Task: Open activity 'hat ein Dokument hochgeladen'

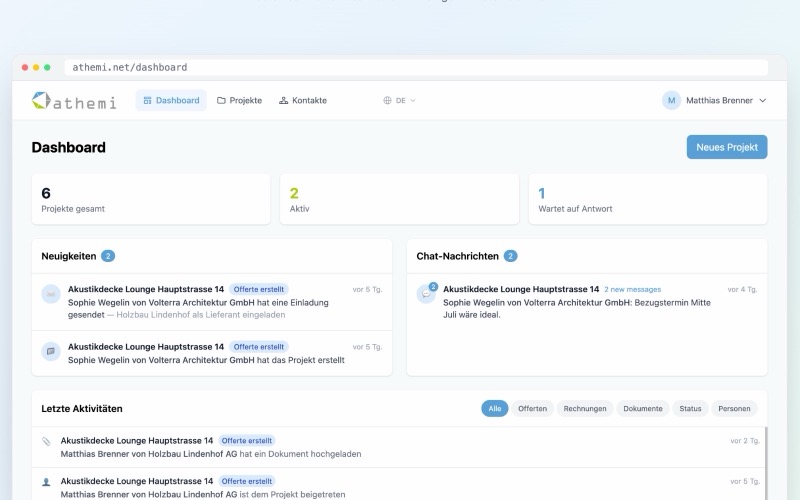Action: pyautogui.click(x=398, y=447)
